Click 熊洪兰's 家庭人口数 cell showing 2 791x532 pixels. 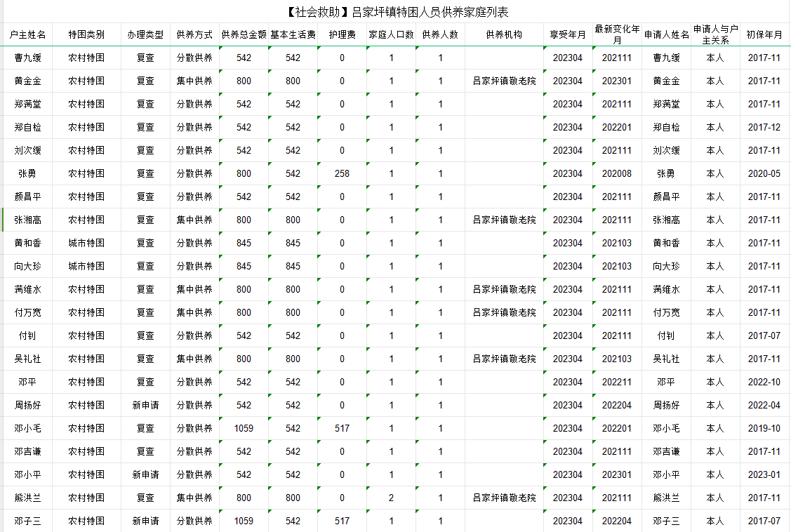point(391,498)
